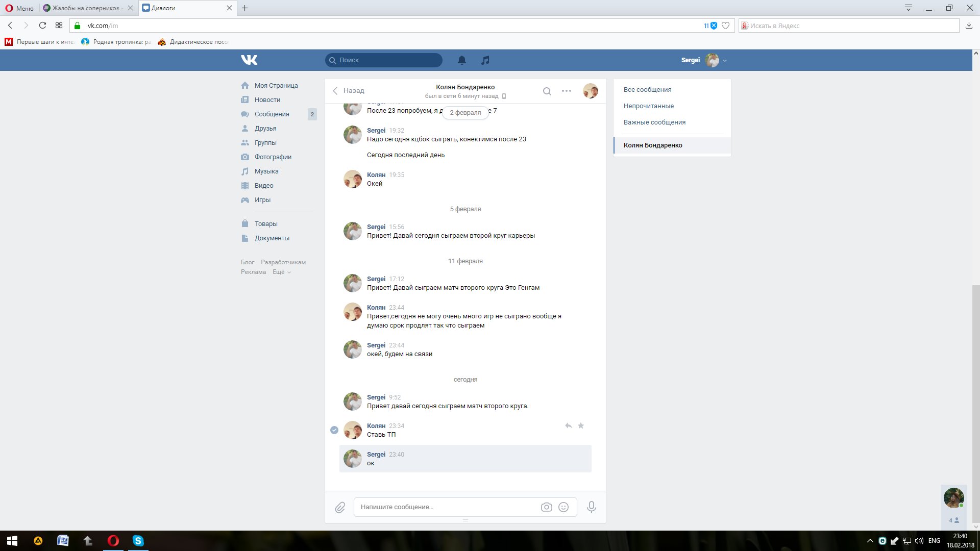Click the camera icon to attach a photo
The image size is (980, 551).
(547, 507)
